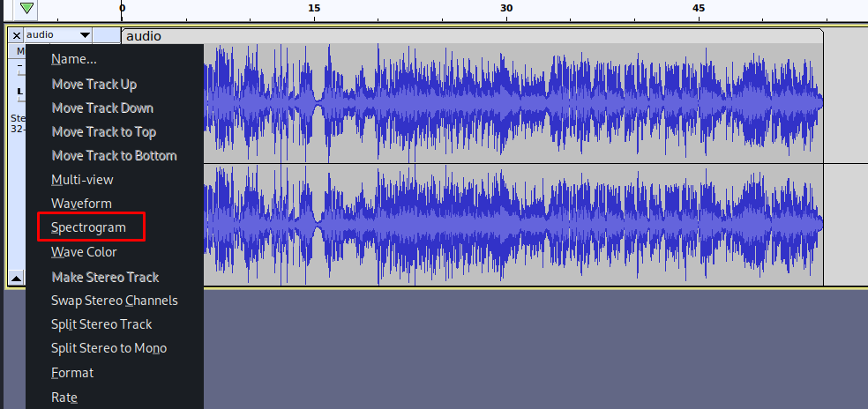Screen dimensions: 868x409
Task: Select Move Track Down
Action: pos(102,108)
